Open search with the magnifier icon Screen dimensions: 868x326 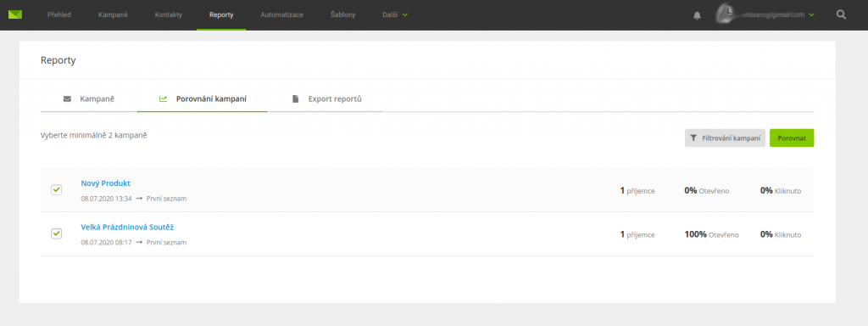841,15
